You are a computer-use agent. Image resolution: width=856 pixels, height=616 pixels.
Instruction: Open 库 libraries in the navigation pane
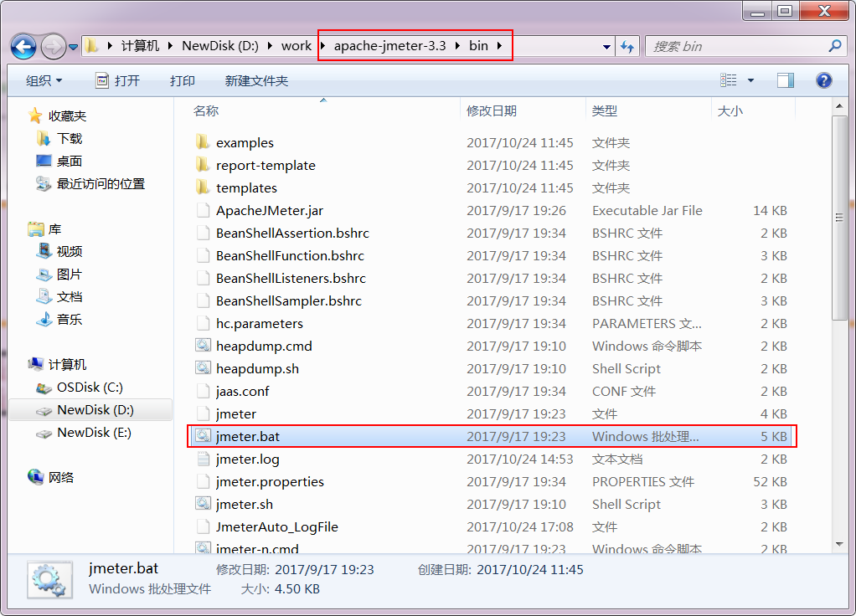pos(54,229)
